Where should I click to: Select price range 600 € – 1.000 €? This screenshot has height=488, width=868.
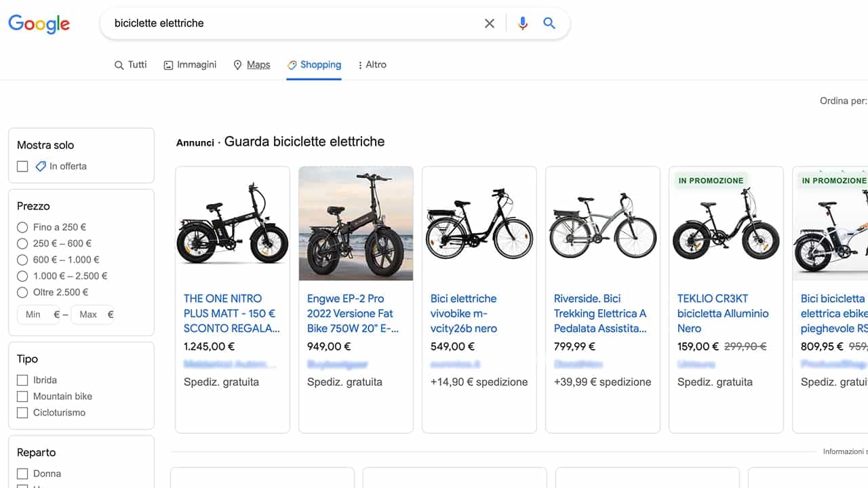(x=22, y=260)
